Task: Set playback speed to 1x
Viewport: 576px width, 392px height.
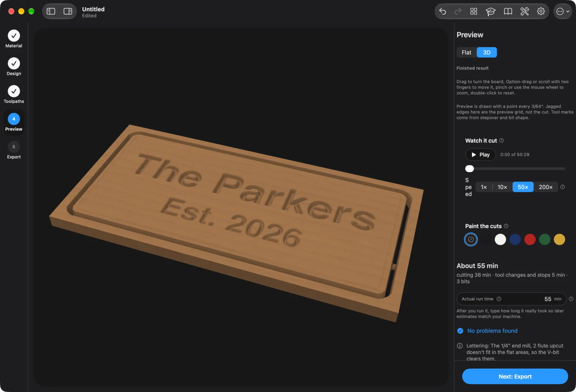Action: click(x=484, y=187)
